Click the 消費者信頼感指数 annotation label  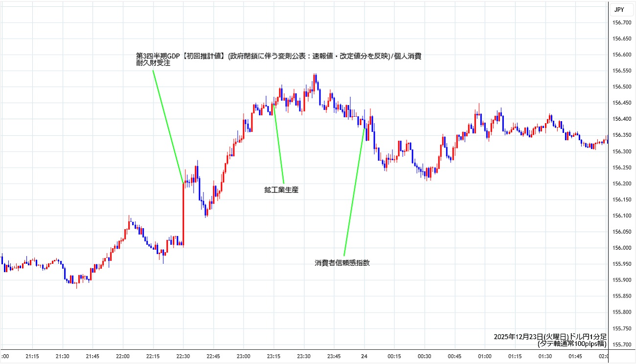(x=342, y=262)
